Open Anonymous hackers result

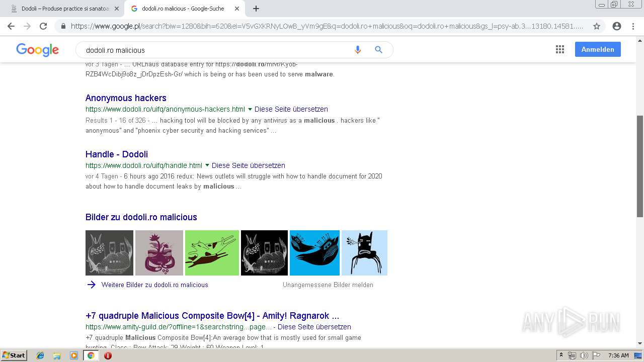126,98
